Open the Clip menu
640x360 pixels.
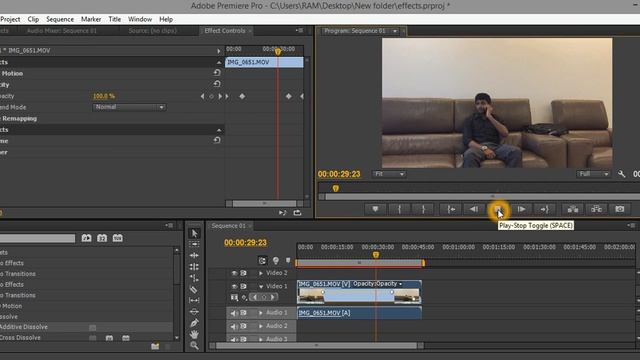(x=33, y=19)
